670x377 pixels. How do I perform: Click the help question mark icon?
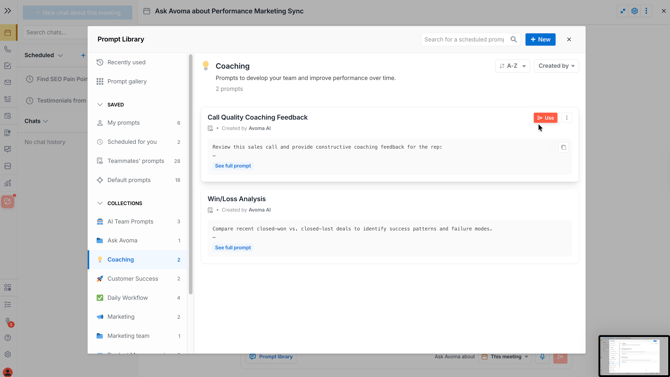8,338
